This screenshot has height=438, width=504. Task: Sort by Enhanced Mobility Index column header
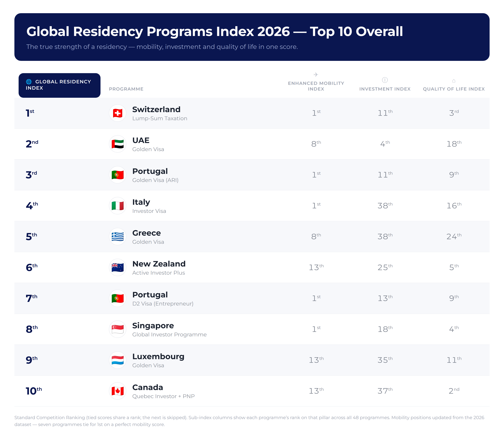pyautogui.click(x=316, y=86)
